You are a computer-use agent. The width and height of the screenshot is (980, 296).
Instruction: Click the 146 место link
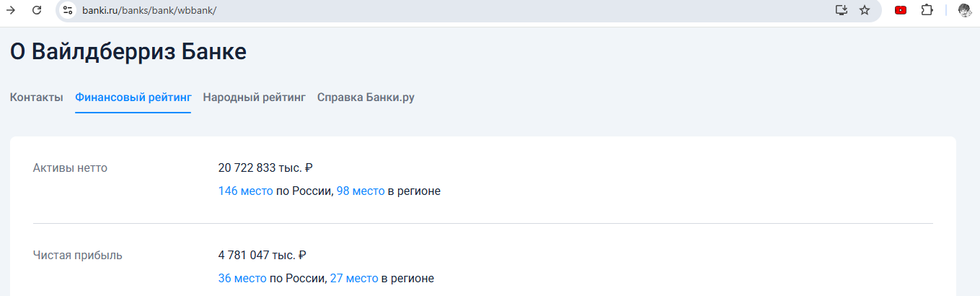(x=246, y=191)
